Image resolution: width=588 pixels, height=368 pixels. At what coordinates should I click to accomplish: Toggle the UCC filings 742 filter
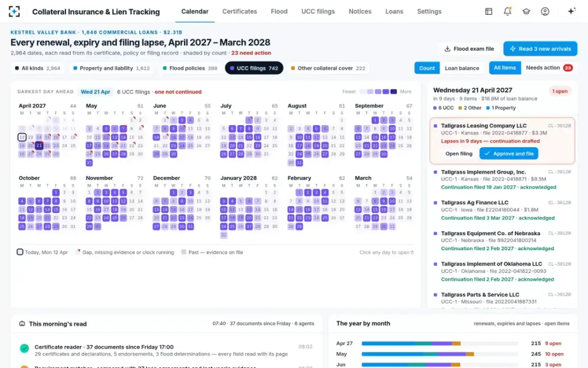coord(254,68)
